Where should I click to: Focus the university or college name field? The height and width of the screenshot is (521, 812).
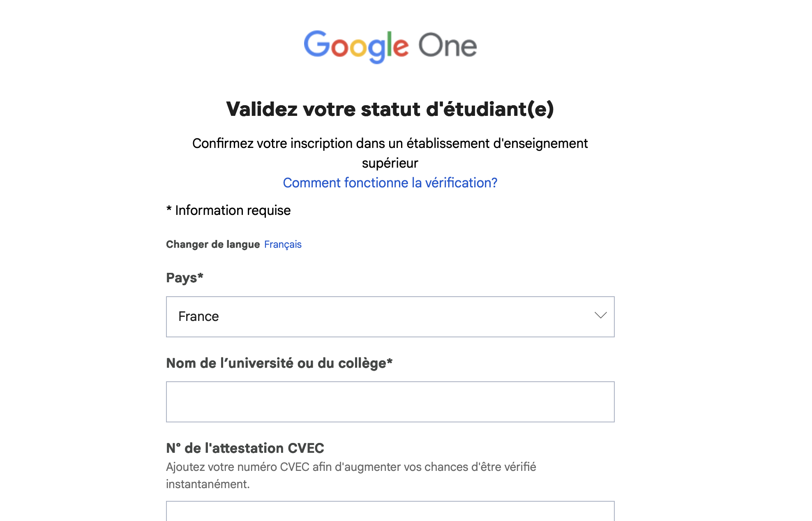pos(390,402)
